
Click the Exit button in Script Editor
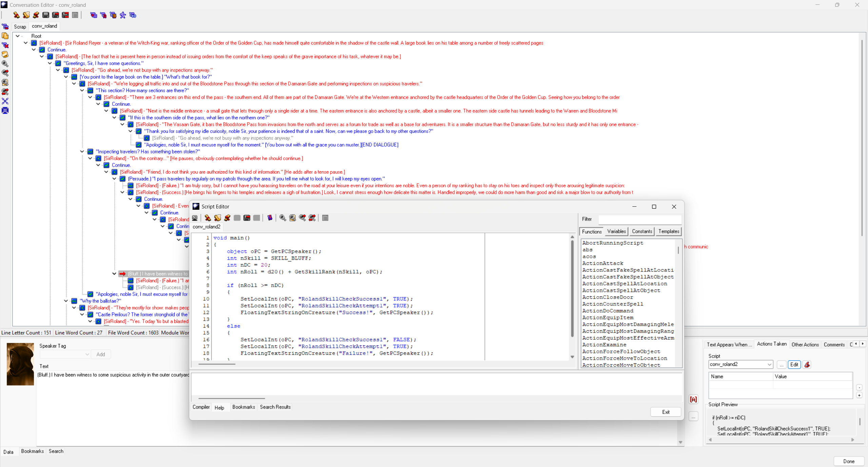[x=666, y=412]
